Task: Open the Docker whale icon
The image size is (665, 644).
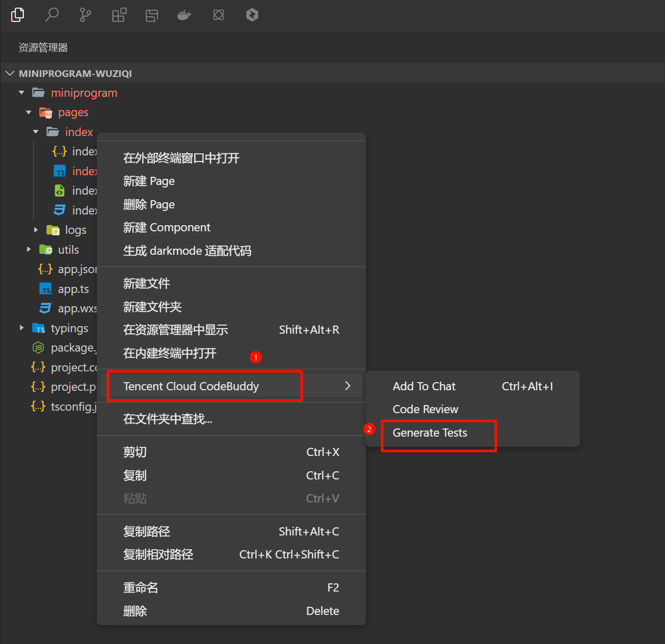Action: (x=184, y=15)
